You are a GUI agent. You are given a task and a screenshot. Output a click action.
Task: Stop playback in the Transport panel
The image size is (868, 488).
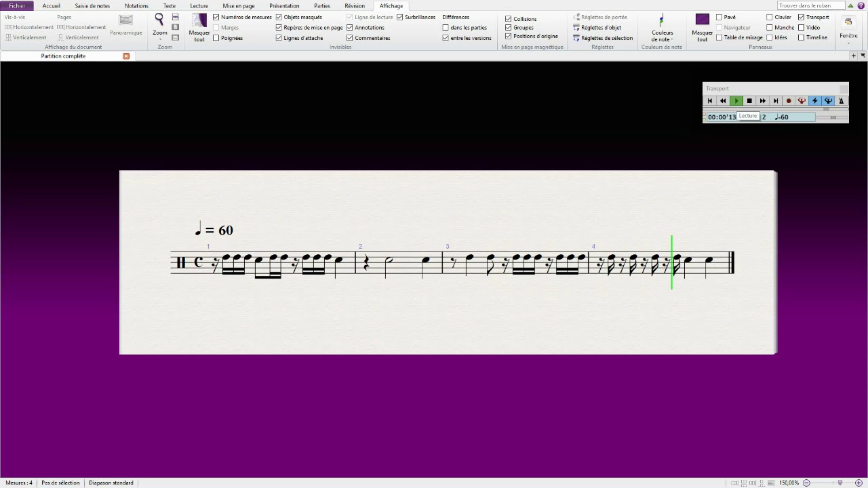click(x=749, y=101)
